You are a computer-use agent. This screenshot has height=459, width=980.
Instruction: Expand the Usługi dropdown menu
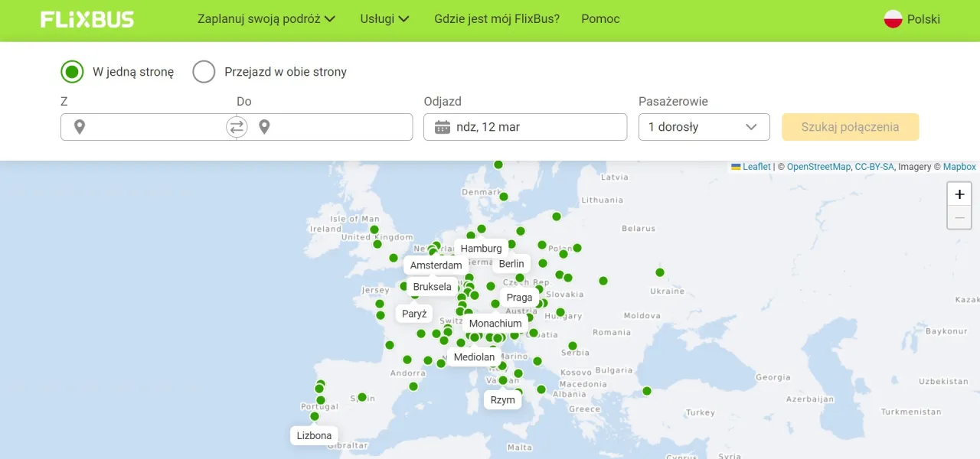(384, 18)
